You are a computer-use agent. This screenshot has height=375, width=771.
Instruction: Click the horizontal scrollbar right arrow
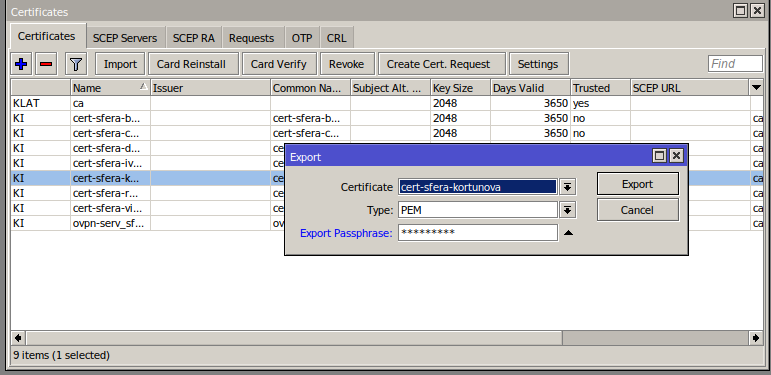[756, 338]
